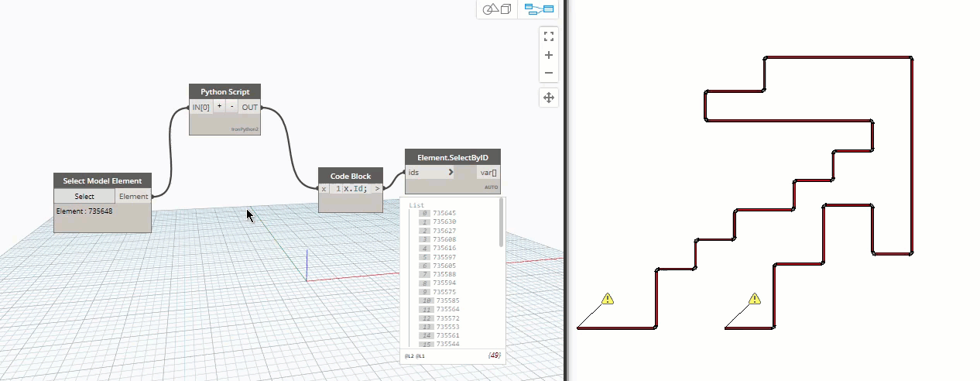Screen dimensions: 980x381
Task: Zoom in using the plus icon
Action: pos(549,55)
